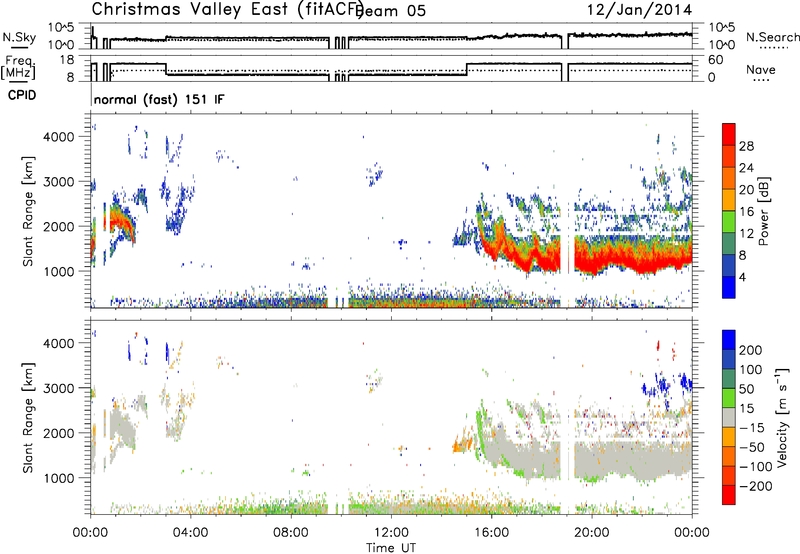This screenshot has height=554, width=800.
Task: Click the bright blue bottom segment of Power bar
Action: point(729,287)
